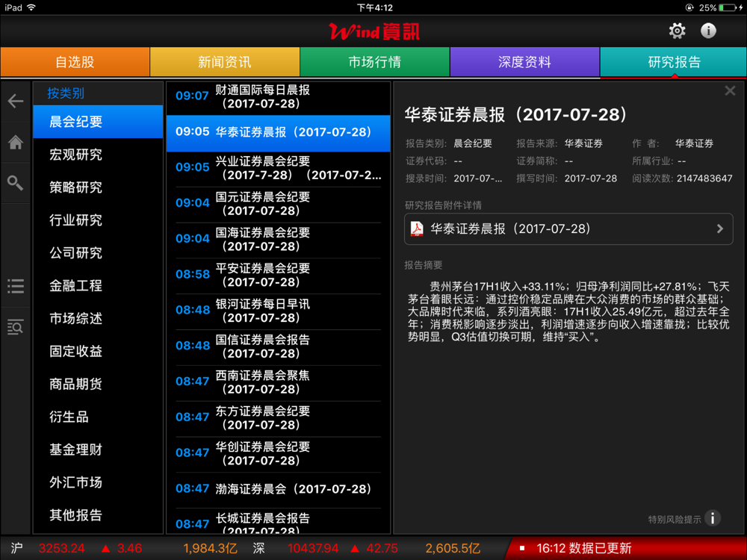Select 金融工程 category

98,286
